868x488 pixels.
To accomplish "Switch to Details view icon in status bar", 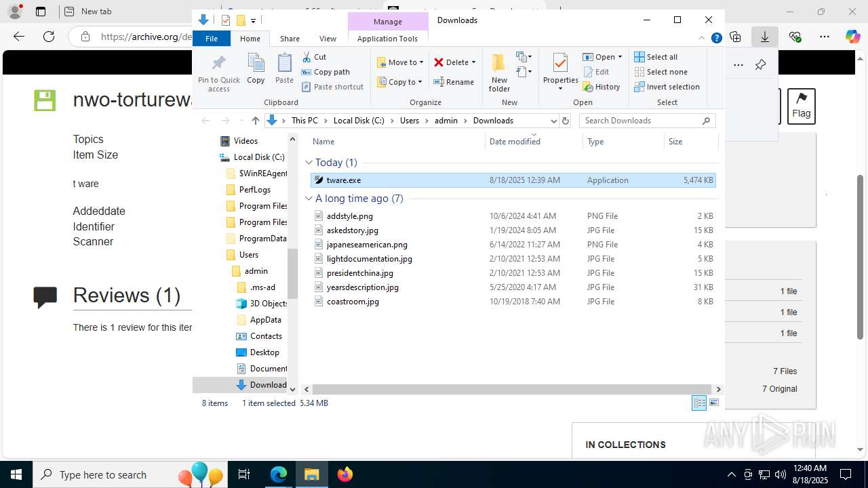I will 699,403.
